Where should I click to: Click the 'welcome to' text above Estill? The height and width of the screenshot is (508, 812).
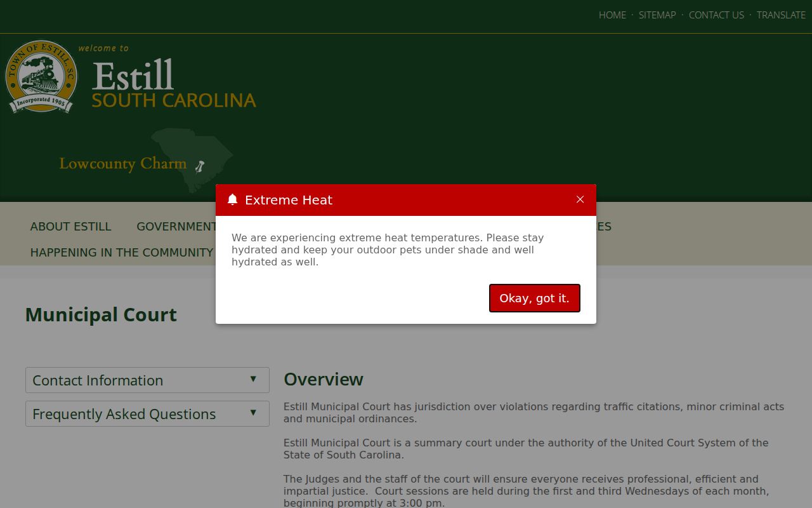click(103, 48)
